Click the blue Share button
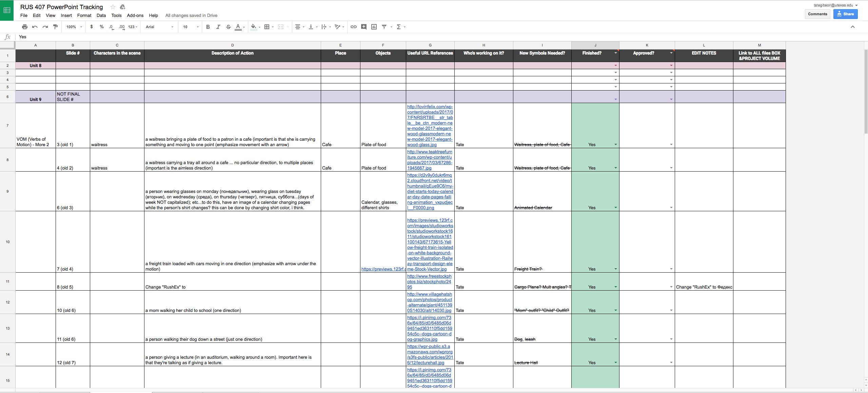The image size is (868, 393). (846, 14)
